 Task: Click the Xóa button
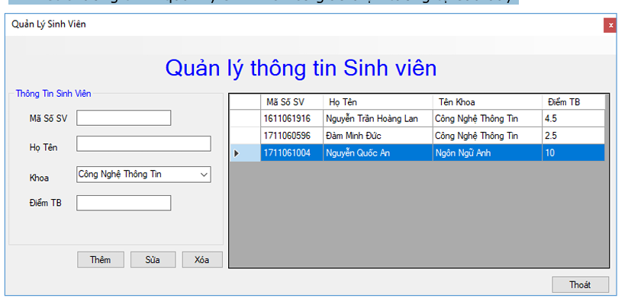pos(201,260)
